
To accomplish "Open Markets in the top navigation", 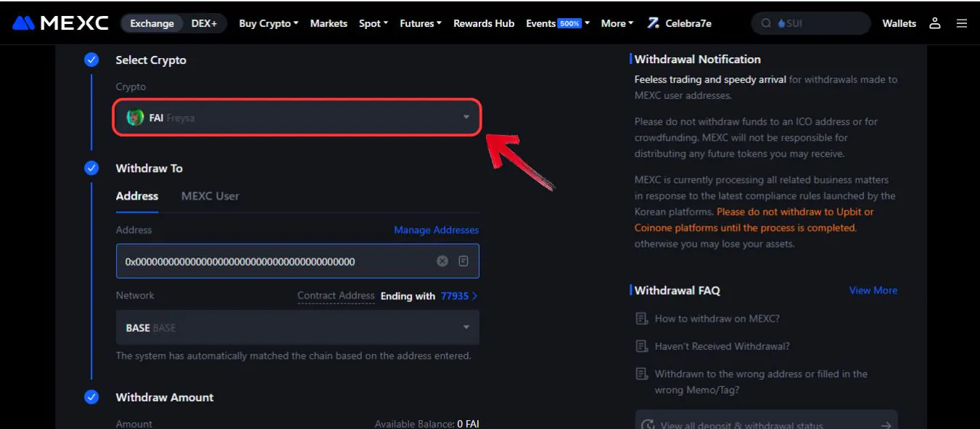I will (x=329, y=23).
